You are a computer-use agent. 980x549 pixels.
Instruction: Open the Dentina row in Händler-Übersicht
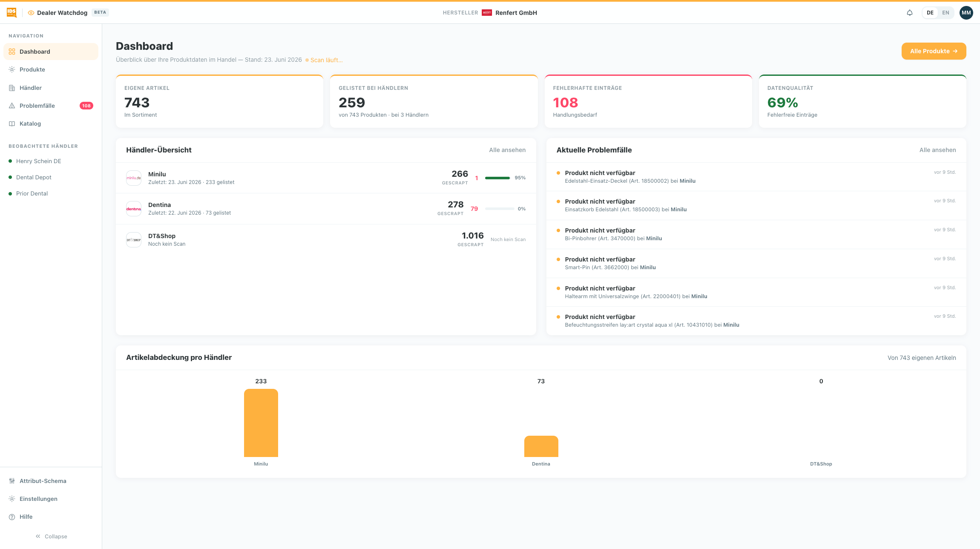(326, 209)
